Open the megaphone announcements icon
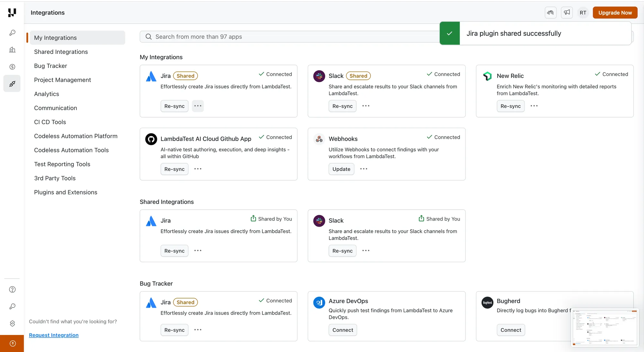The image size is (644, 352). pos(567,13)
